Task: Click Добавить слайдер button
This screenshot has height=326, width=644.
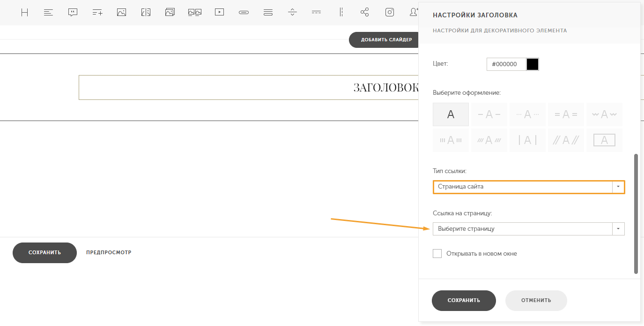Action: (x=384, y=40)
